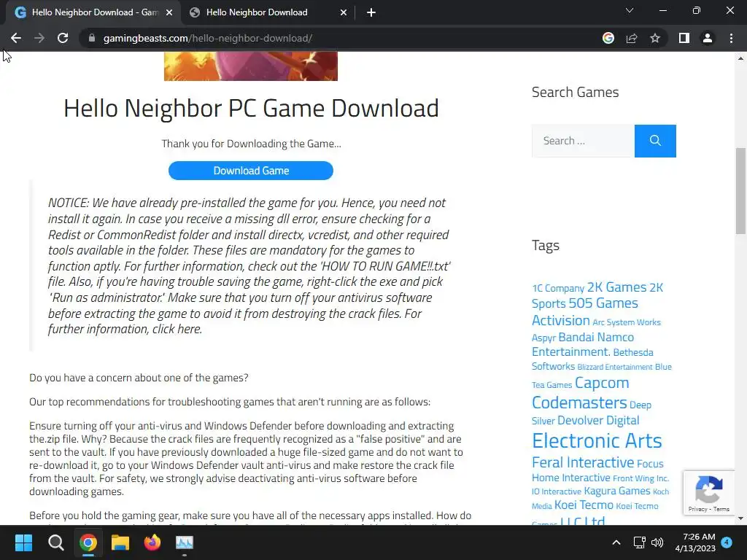Open the monitor app in taskbar
Viewport: 747px width, 560px height.
click(185, 542)
